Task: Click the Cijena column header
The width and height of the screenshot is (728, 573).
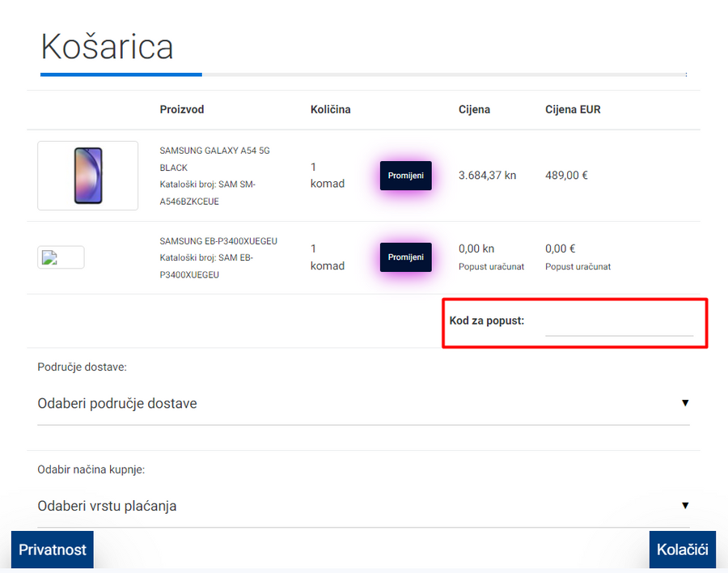Action: click(x=474, y=109)
